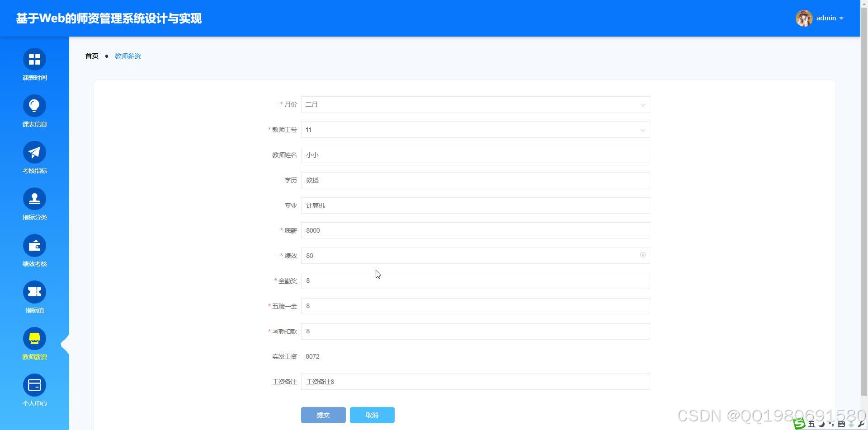Click the 教师薪资 breadcrumb link
Screen dimensions: 868x430
(128, 56)
